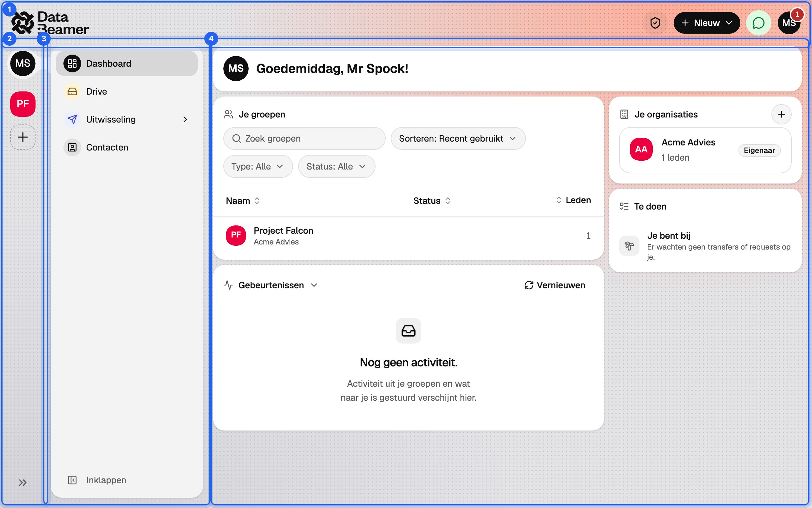This screenshot has width=812, height=508.
Task: Click the Eigenaar badge
Action: tap(759, 150)
